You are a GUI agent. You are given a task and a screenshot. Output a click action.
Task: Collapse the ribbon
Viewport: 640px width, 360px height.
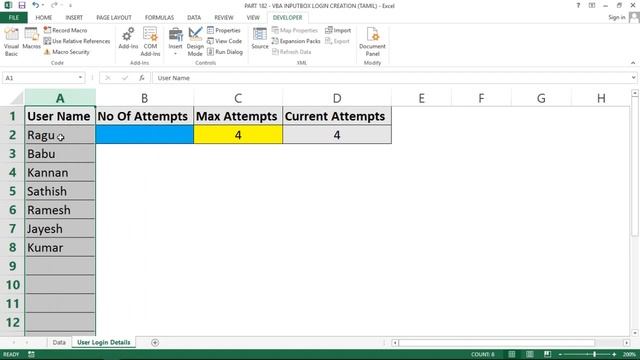coord(633,63)
